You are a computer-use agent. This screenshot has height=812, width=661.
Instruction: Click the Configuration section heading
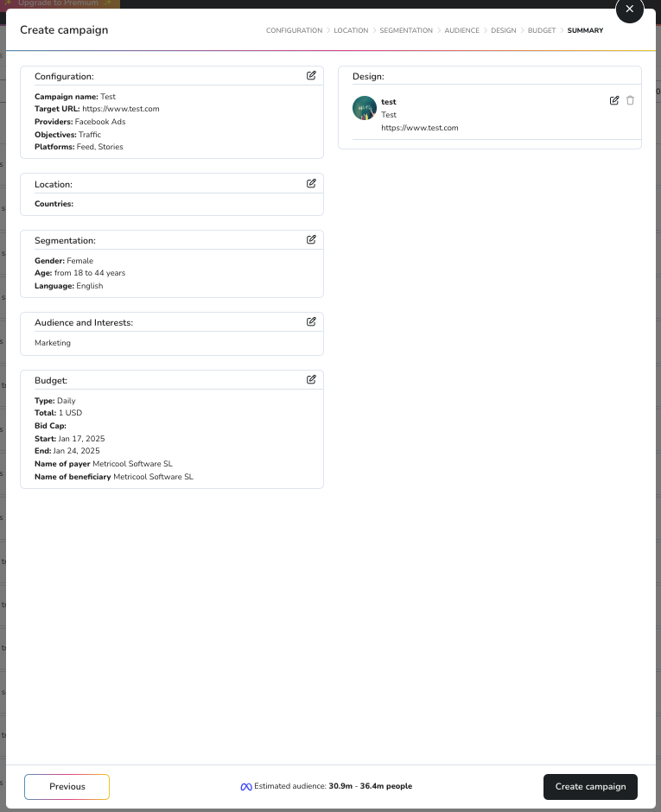pyautogui.click(x=64, y=77)
